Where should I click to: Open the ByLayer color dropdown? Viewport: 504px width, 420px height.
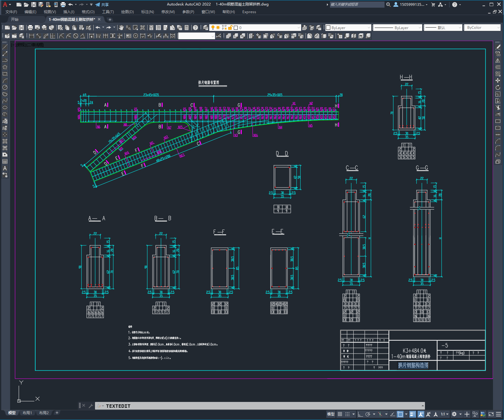click(x=348, y=28)
